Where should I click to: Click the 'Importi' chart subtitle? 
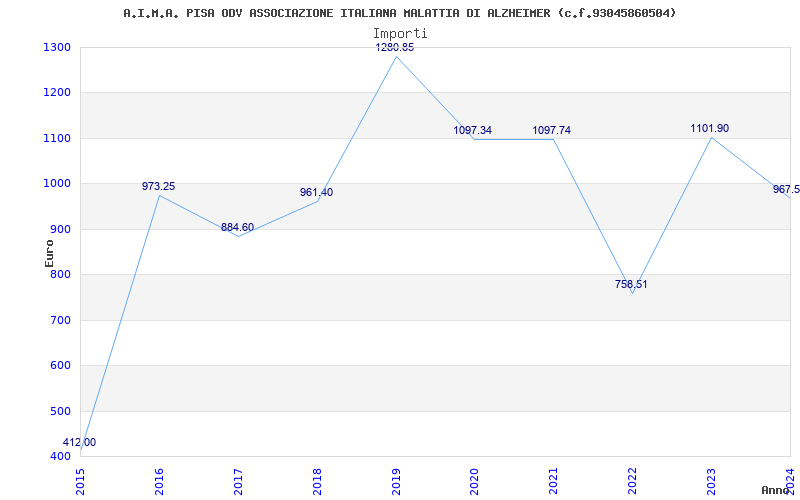pos(400,34)
